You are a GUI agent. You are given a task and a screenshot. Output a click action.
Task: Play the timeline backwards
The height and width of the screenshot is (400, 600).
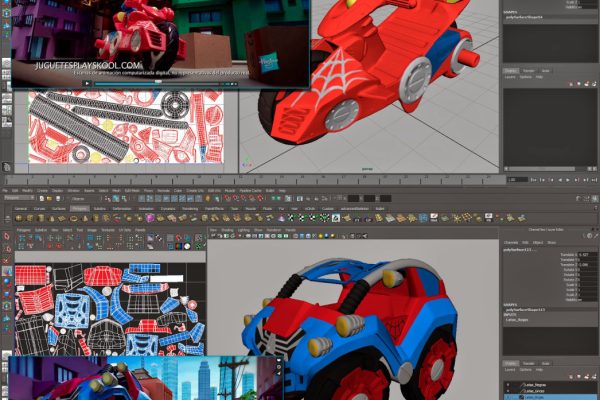point(560,180)
